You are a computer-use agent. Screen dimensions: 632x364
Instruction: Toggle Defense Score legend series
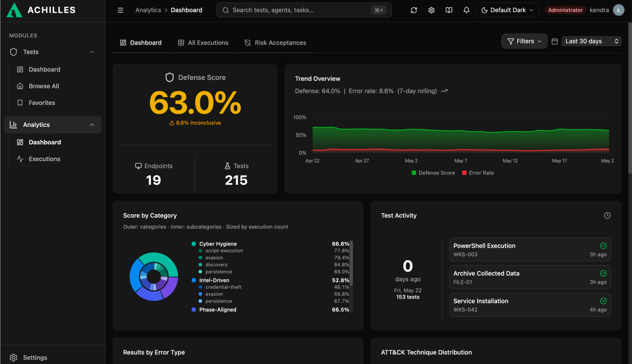pos(433,173)
